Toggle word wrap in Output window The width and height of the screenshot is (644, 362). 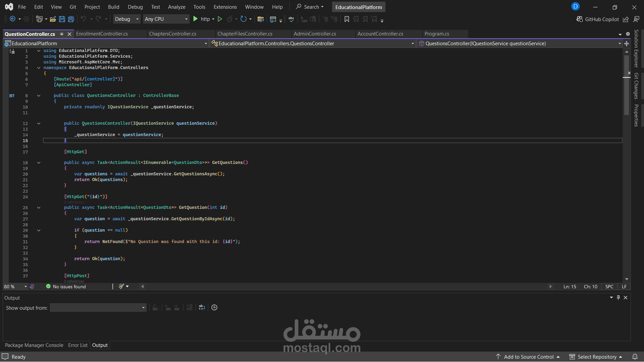coord(202,307)
